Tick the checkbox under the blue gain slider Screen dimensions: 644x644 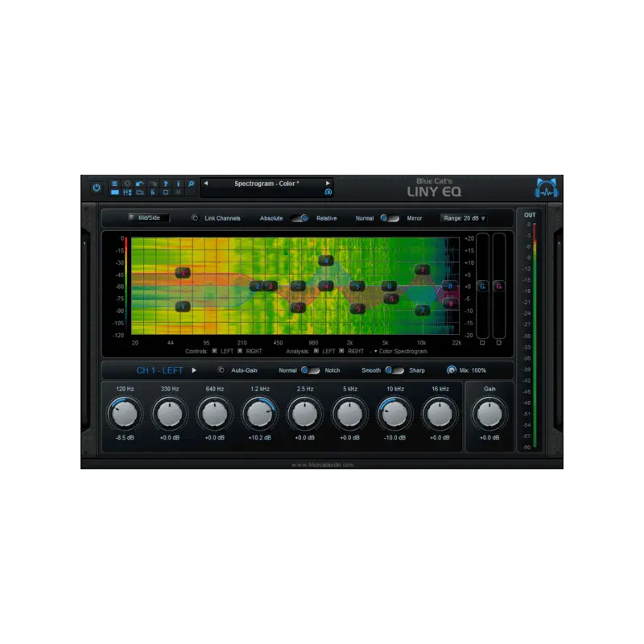click(x=482, y=343)
